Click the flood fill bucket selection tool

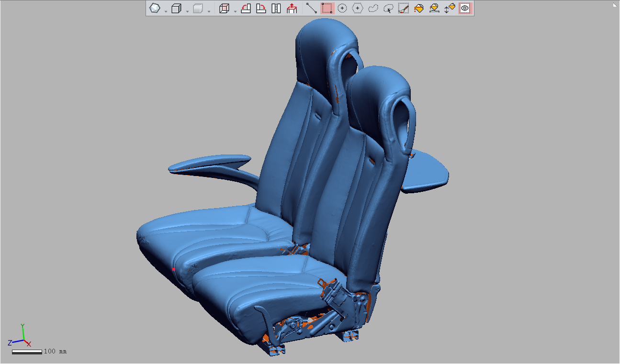click(419, 8)
